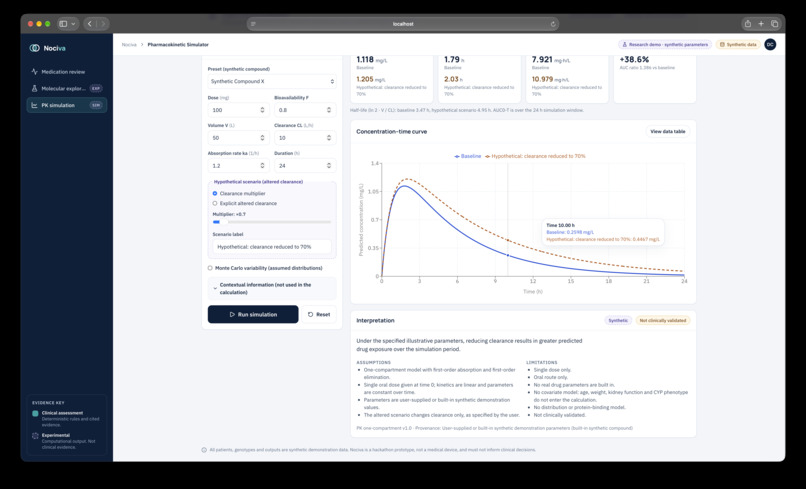
Task: Click the Nociva breadcrumb link
Action: (x=129, y=45)
